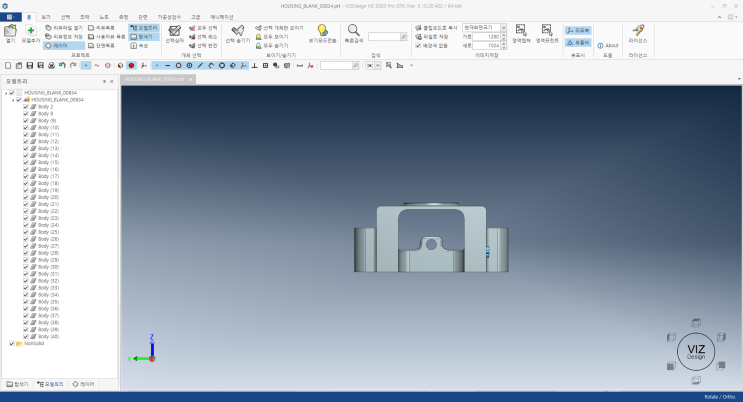Click the 모두 선택 button
The image size is (743, 402).
203,27
